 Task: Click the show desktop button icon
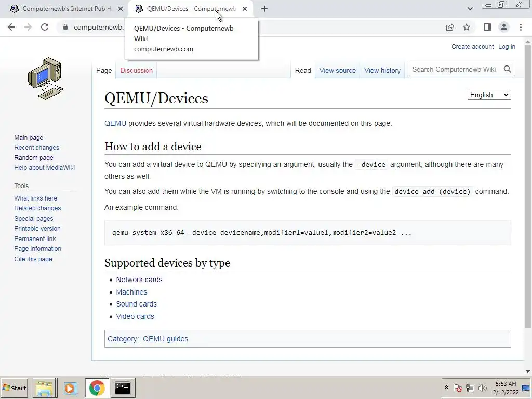tap(526, 388)
